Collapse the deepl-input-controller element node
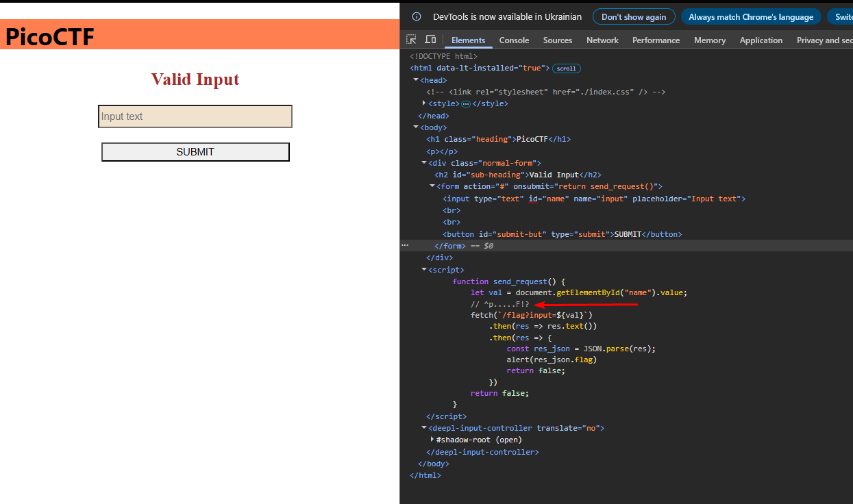853x504 pixels. [x=425, y=428]
